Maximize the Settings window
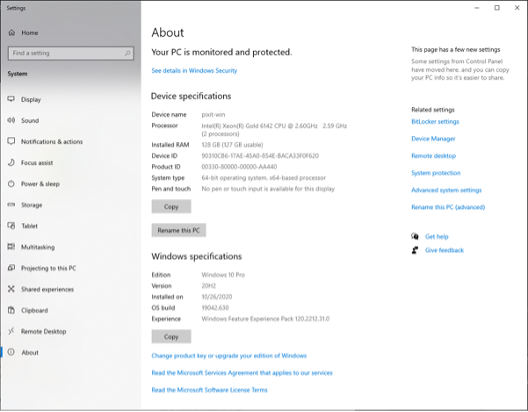The height and width of the screenshot is (412, 528). pyautogui.click(x=497, y=8)
